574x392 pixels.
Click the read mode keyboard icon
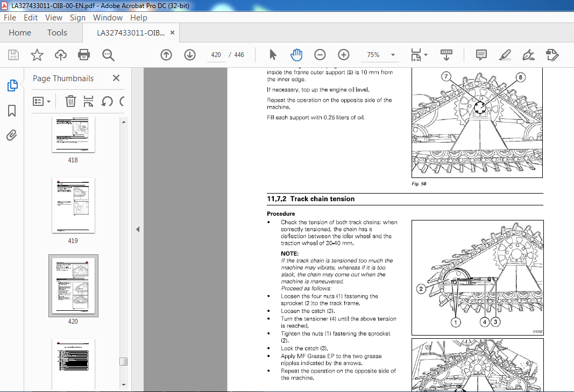[447, 55]
